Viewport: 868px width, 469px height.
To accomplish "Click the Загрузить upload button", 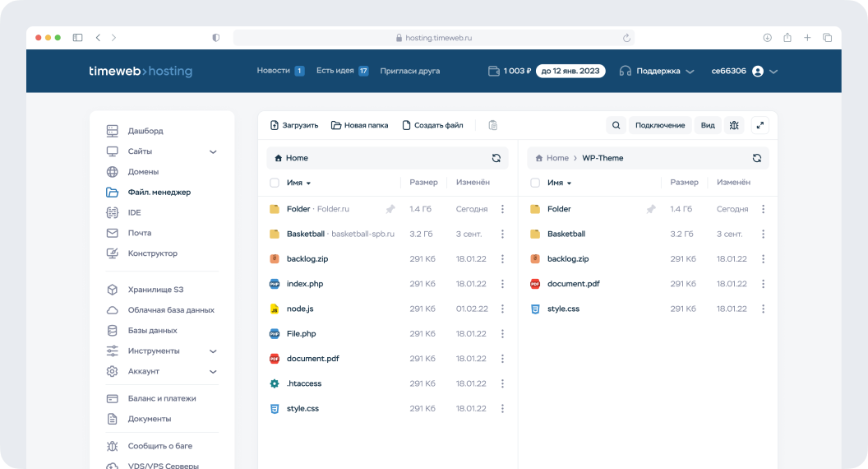I will (294, 125).
